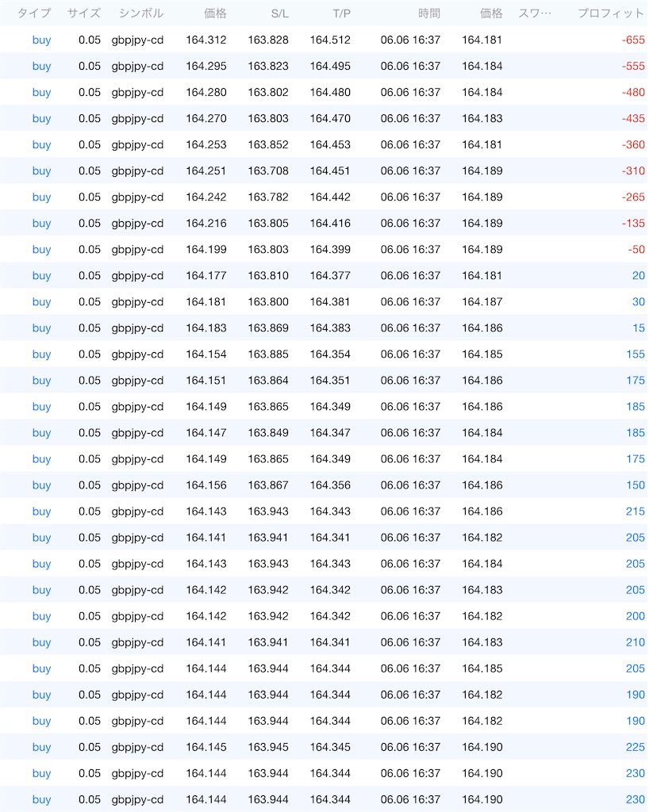Select the -50 profit value
Viewport: 649px width, 812px height.
click(x=636, y=250)
